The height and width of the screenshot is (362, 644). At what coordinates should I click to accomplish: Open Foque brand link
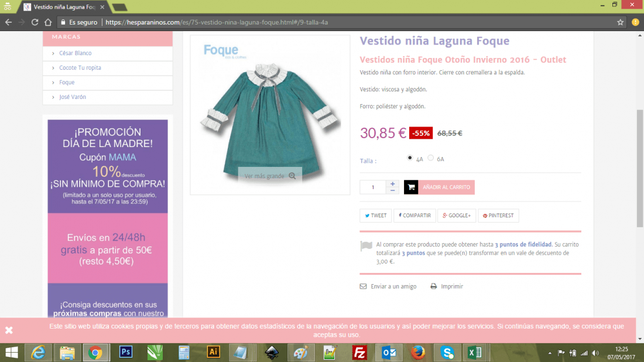pos(67,83)
